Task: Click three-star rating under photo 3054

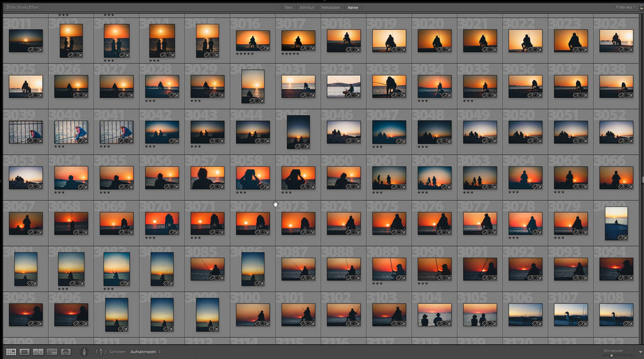Action: (60, 192)
